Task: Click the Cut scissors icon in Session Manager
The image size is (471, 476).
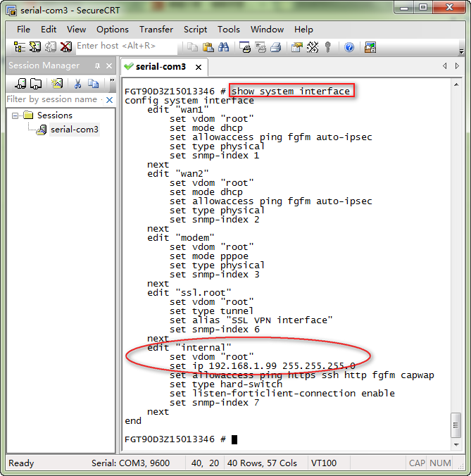Action: point(77,84)
